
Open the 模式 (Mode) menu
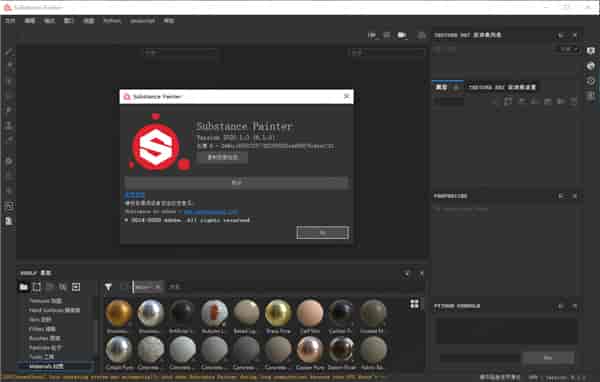49,21
